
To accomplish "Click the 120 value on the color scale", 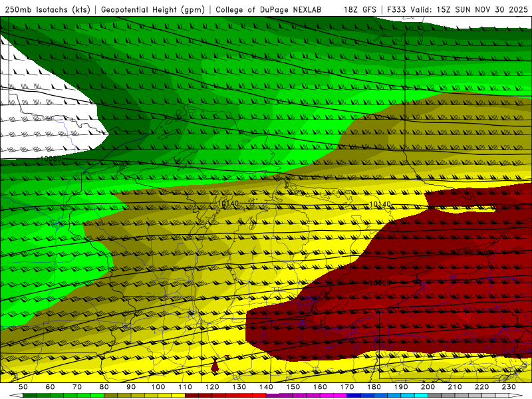I will coord(212,387).
